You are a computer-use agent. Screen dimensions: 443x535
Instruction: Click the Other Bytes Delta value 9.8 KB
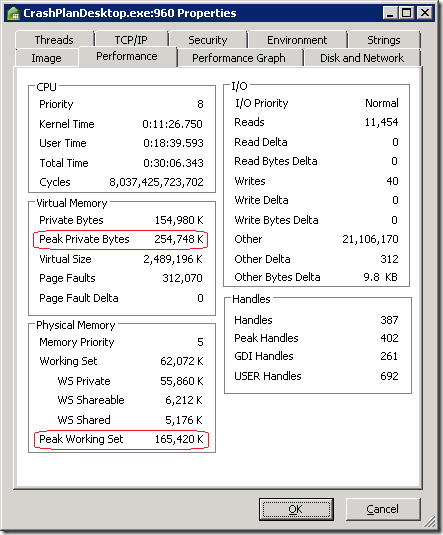coord(381,277)
